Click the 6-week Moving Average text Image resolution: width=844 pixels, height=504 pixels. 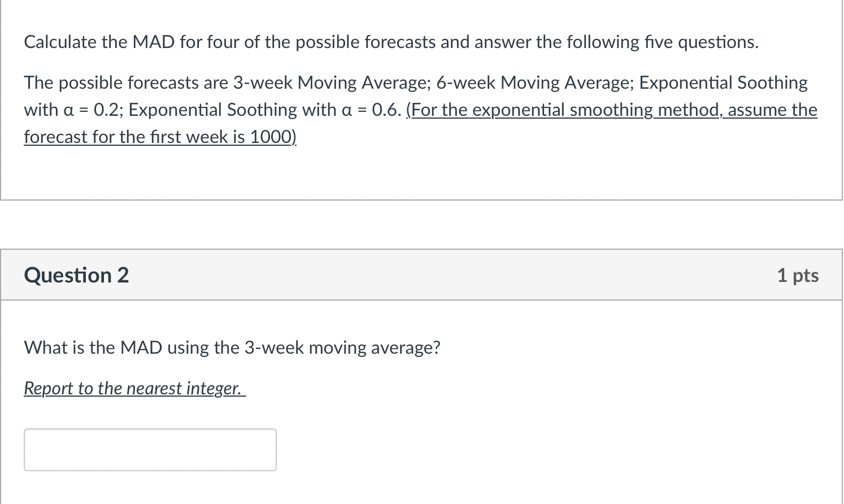(x=535, y=83)
